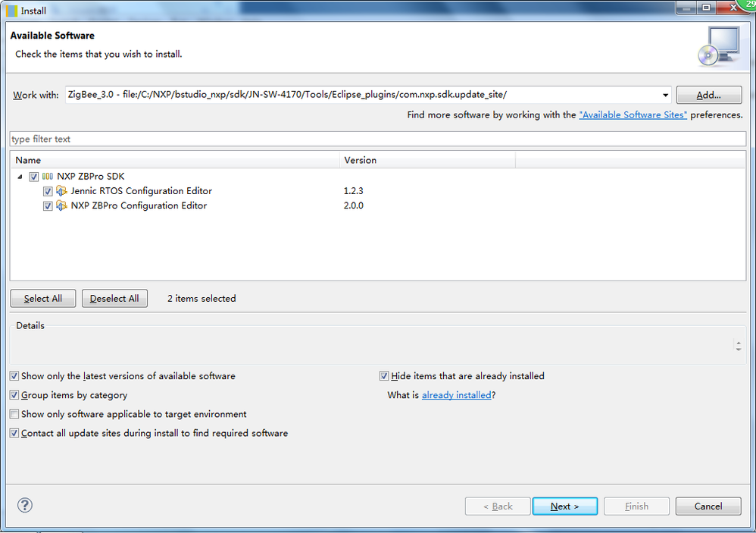
Task: Click the disabled Finish button
Action: (636, 506)
